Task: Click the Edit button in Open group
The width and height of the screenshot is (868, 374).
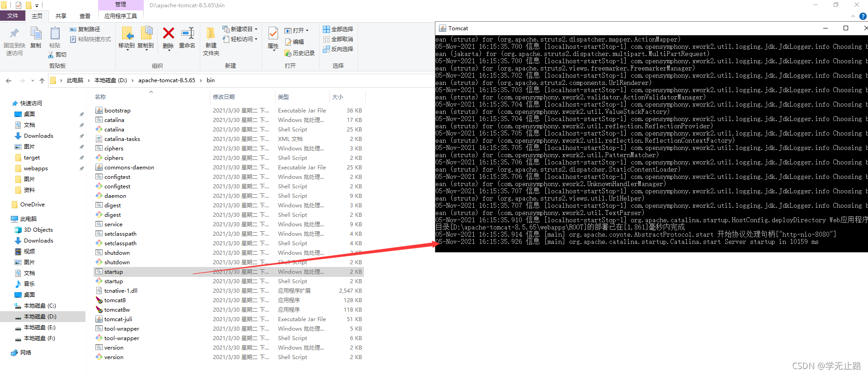Action: (x=294, y=42)
